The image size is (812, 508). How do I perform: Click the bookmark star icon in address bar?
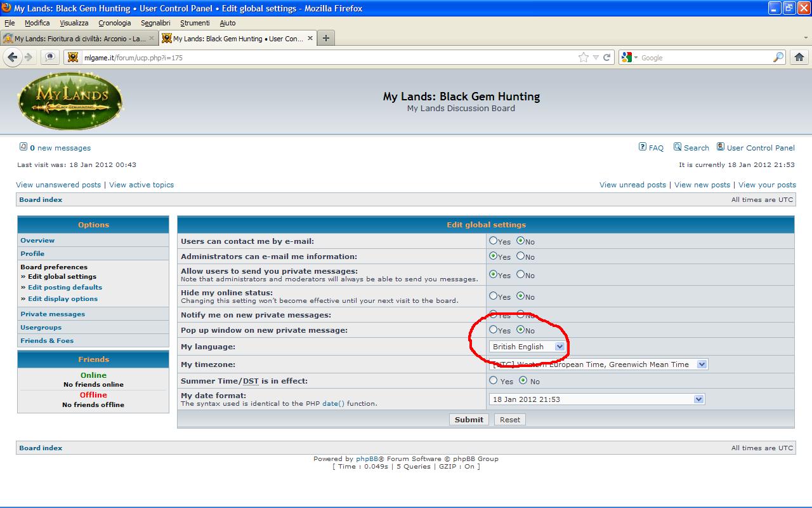[583, 57]
